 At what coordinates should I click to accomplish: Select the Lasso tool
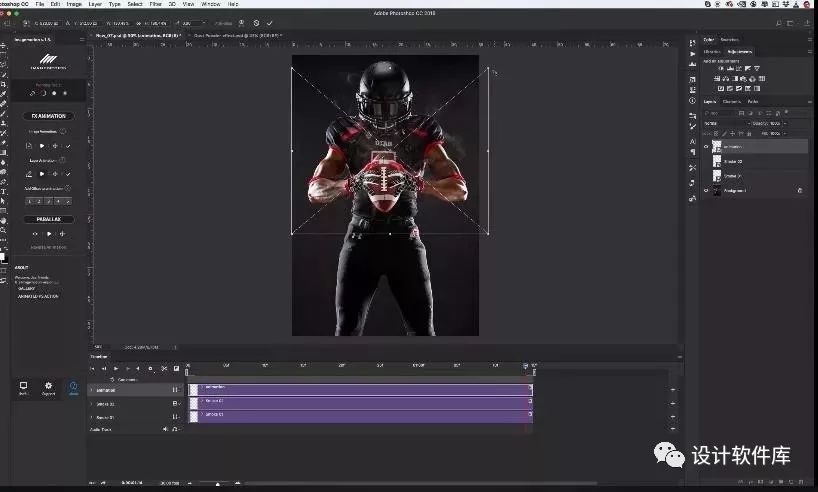(4, 63)
